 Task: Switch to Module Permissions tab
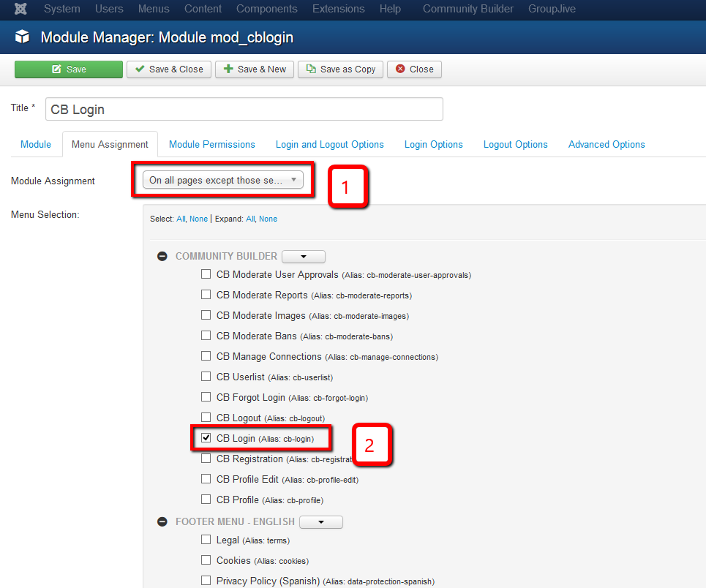coord(212,145)
